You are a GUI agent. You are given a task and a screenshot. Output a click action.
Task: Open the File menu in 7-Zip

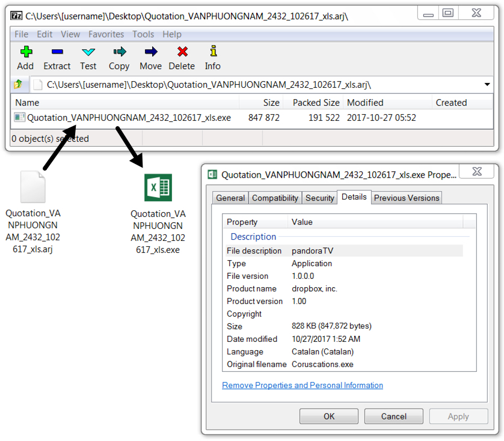tap(22, 34)
